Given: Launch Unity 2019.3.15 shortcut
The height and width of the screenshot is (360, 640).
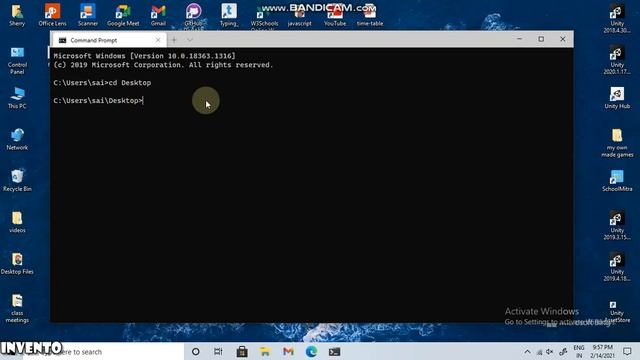Looking at the screenshot, I should coord(617,225).
